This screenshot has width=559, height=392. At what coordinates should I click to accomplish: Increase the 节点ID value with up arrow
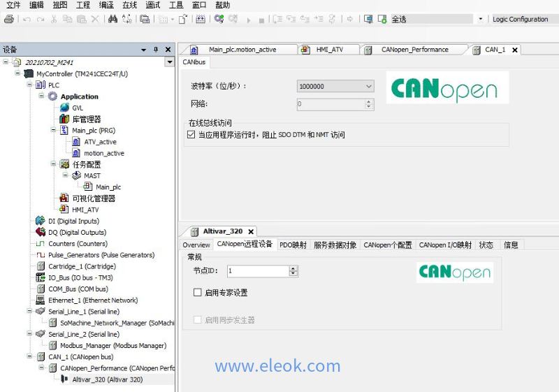point(293,268)
